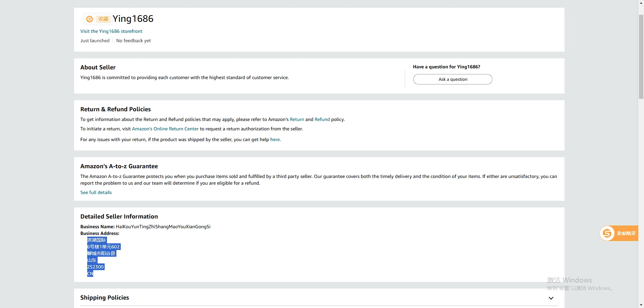The width and height of the screenshot is (644, 308).
Task: Click the 'here' return help link
Action: [x=275, y=139]
